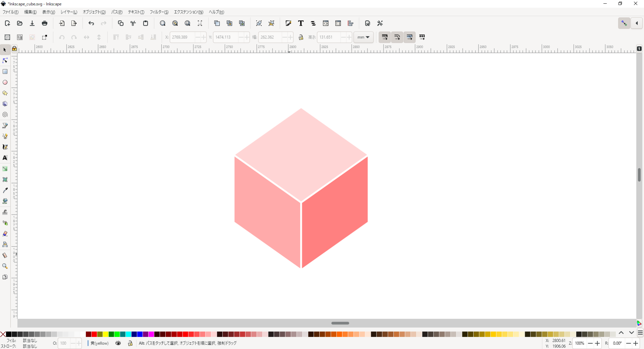Choose the Text tool

[x=5, y=158]
